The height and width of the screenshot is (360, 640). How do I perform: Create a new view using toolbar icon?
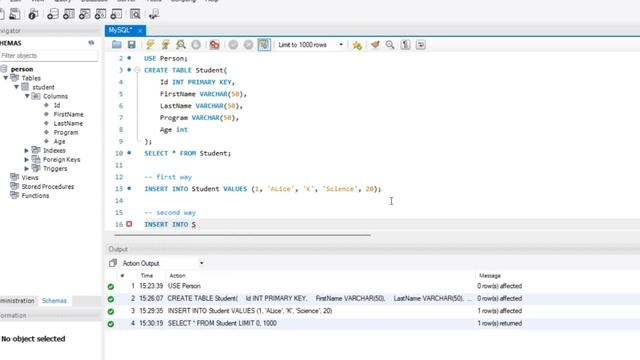pyautogui.click(x=84, y=14)
